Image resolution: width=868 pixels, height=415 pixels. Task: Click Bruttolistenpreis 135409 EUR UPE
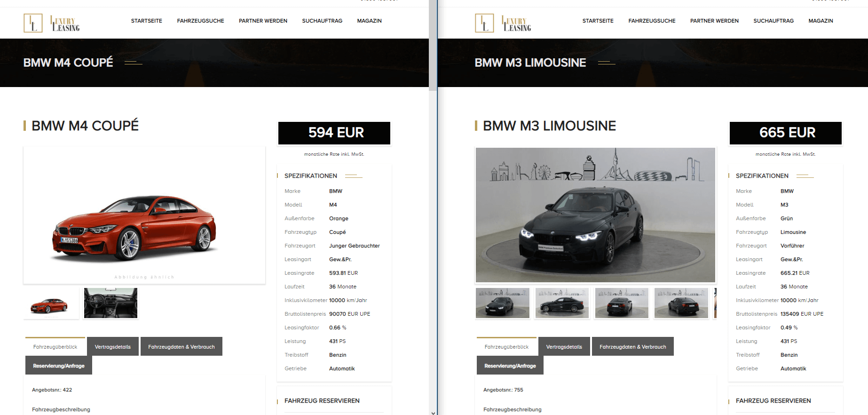(802, 314)
